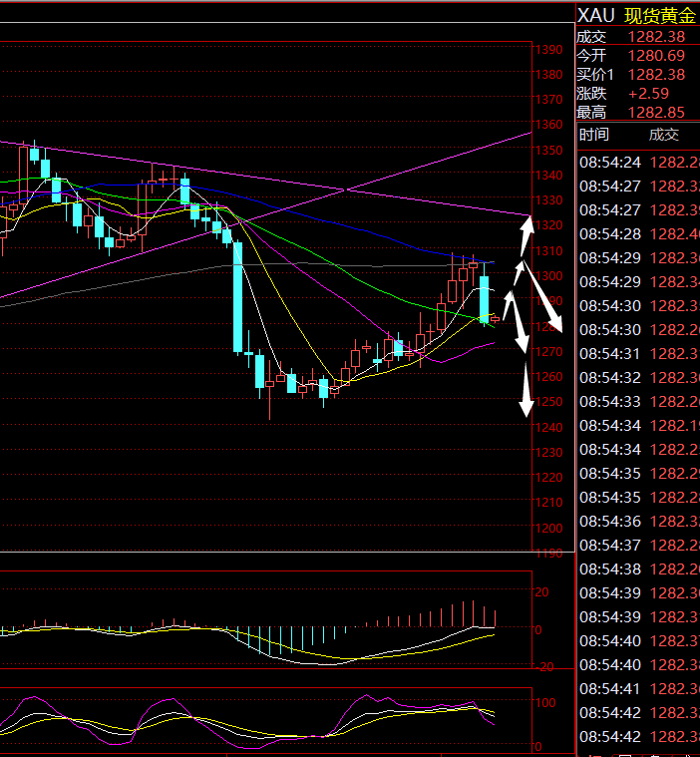Click the 1350 label on price axis

tap(549, 151)
